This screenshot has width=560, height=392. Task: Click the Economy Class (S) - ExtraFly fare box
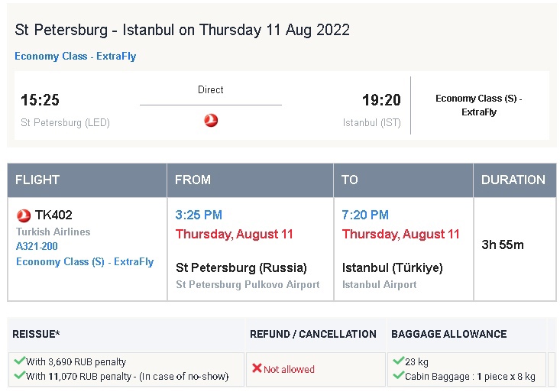point(479,105)
